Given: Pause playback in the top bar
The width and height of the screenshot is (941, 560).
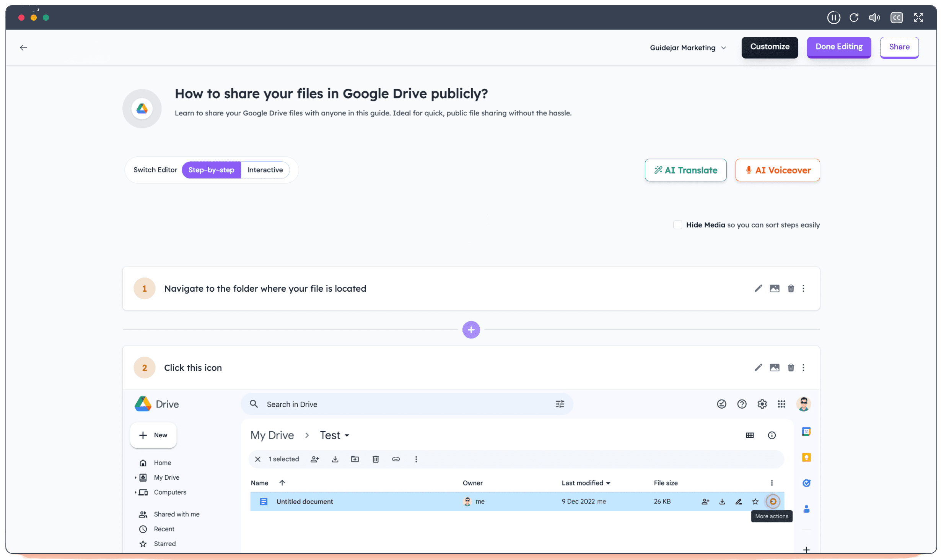Looking at the screenshot, I should point(834,17).
